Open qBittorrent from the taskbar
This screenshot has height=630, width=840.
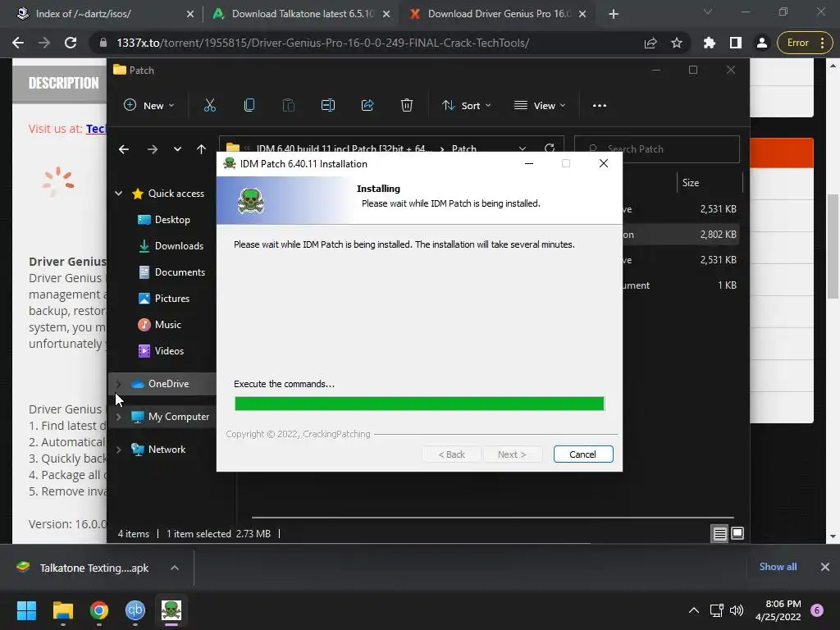tap(135, 610)
